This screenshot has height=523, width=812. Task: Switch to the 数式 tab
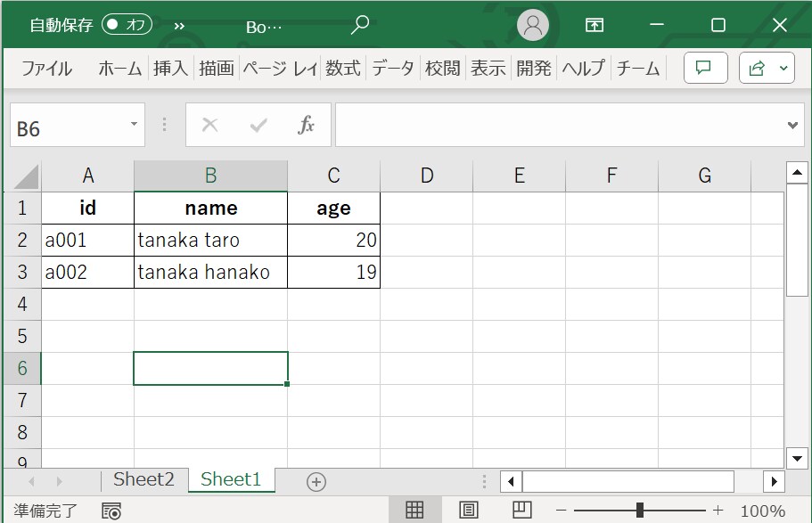point(343,68)
